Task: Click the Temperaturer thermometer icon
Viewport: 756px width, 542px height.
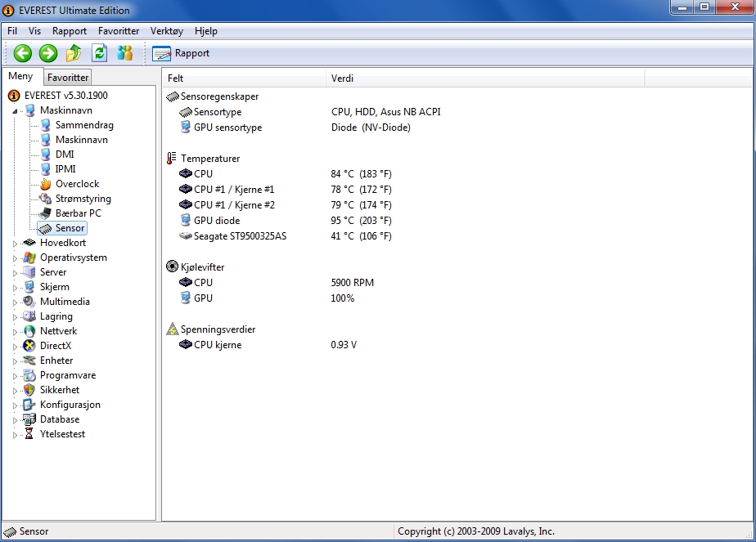Action: (172, 159)
